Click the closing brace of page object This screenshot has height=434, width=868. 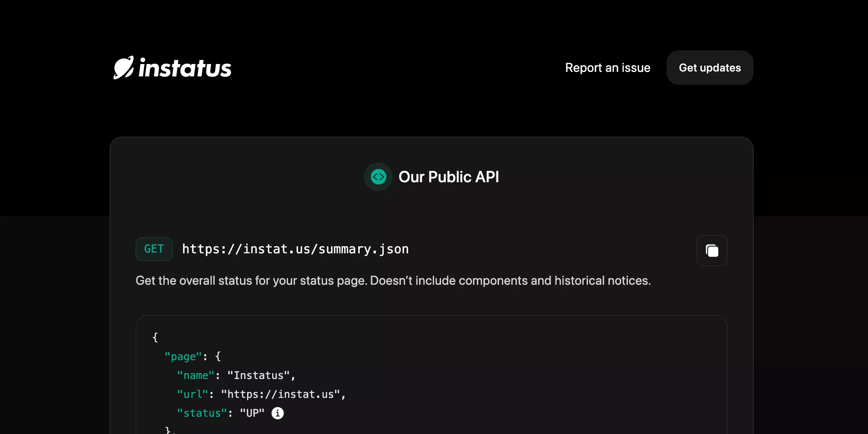tap(168, 430)
